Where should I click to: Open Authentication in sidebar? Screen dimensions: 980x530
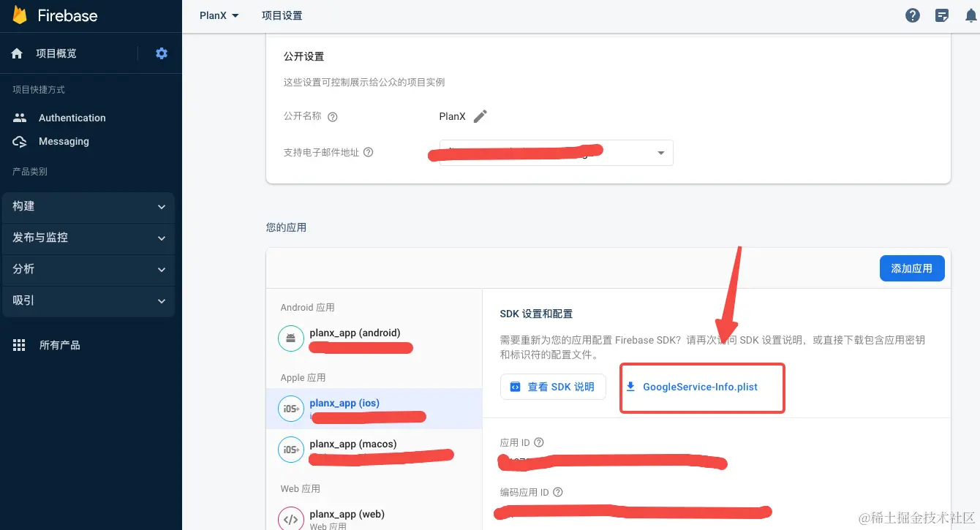[72, 118]
